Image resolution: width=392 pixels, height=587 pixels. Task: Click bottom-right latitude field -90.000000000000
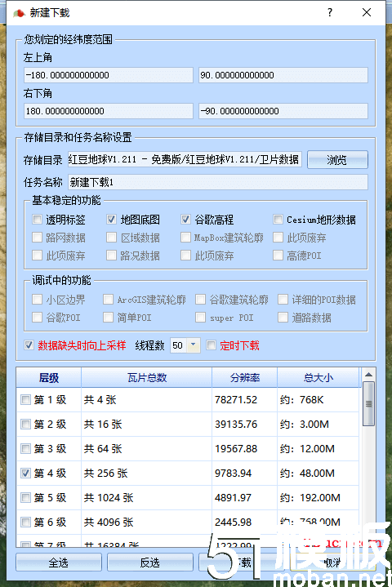(x=283, y=111)
